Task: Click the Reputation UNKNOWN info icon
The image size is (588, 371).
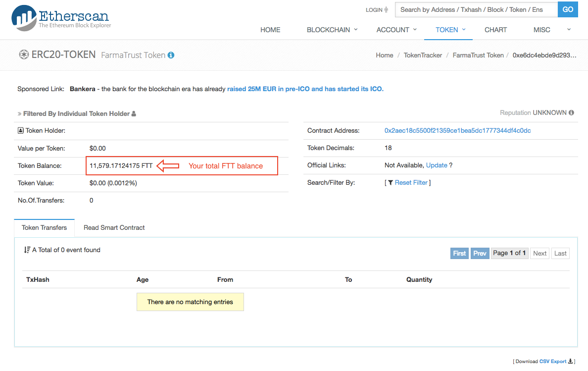Action: [571, 112]
